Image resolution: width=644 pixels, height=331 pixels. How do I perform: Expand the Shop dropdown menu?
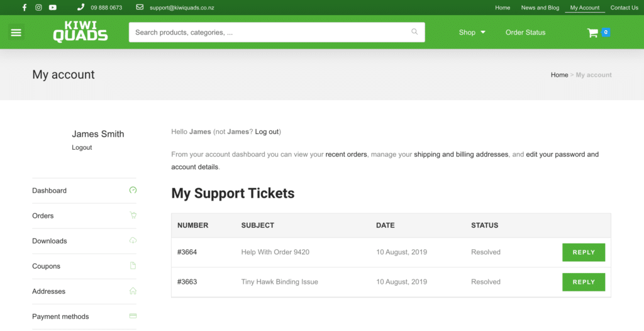pos(472,33)
